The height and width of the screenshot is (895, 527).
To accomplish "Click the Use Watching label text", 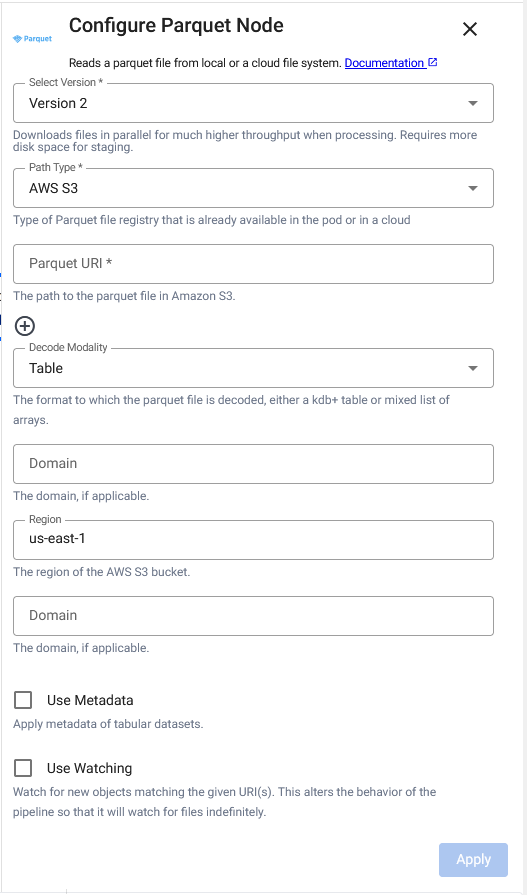I will tap(90, 768).
